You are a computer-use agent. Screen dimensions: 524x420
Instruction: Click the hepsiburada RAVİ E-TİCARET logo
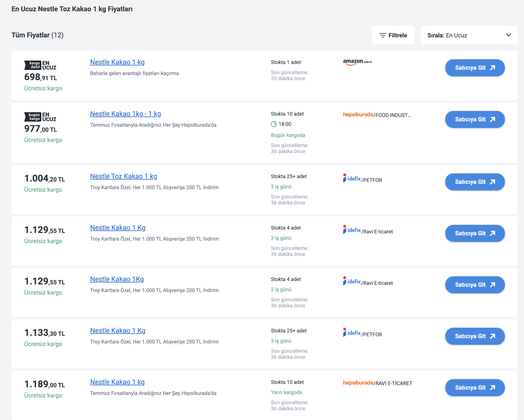377,383
